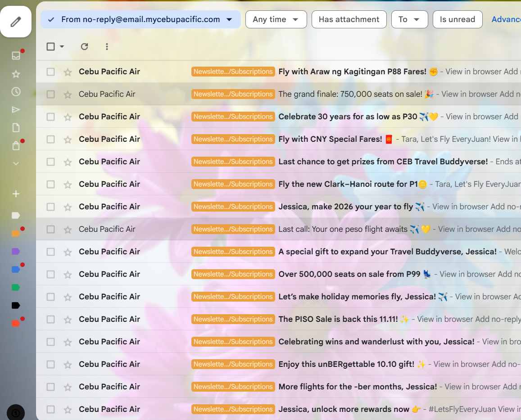Select checkbox for CNY Special Fares email
The width and height of the screenshot is (521, 420).
(x=50, y=139)
